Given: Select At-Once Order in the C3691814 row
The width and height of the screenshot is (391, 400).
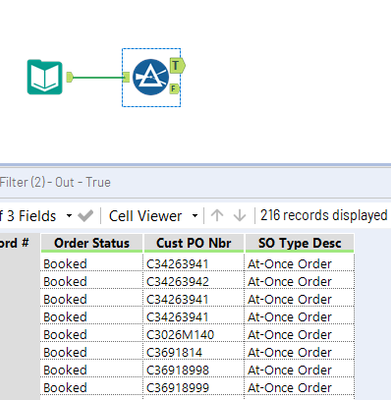Looking at the screenshot, I should [x=299, y=352].
